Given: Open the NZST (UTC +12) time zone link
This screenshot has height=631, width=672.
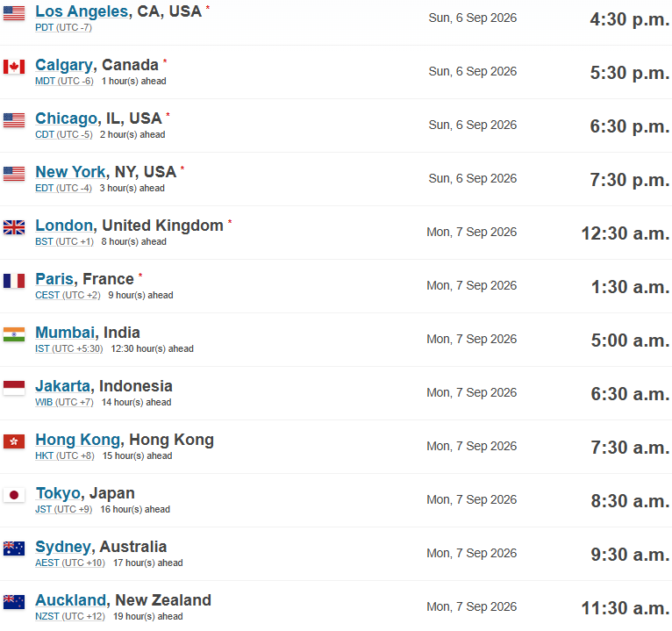Looking at the screenshot, I should 70,616.
